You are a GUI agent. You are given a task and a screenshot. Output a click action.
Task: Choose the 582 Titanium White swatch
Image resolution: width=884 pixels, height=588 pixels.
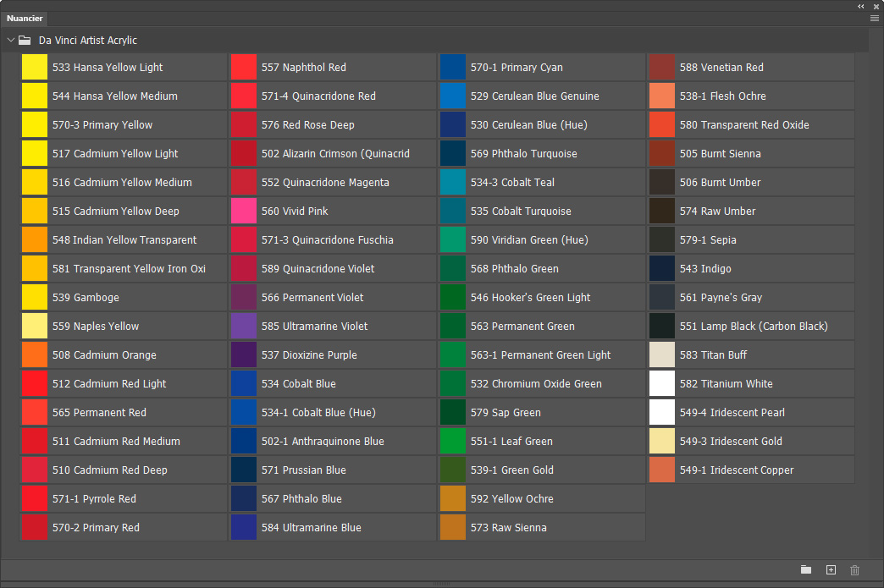tap(751, 383)
